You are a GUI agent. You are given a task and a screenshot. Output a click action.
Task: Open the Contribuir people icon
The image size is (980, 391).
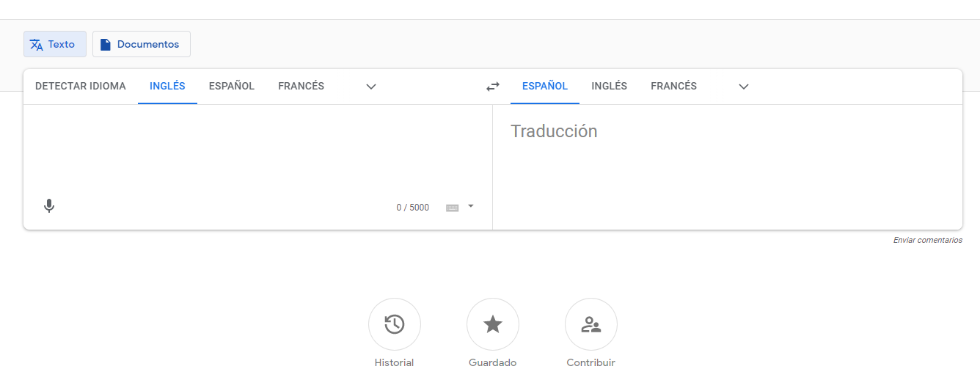(591, 324)
